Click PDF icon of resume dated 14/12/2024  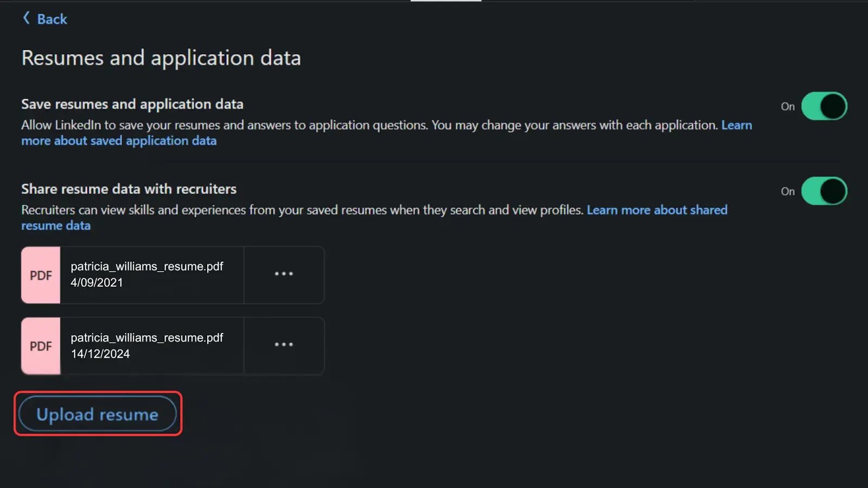[x=41, y=346]
